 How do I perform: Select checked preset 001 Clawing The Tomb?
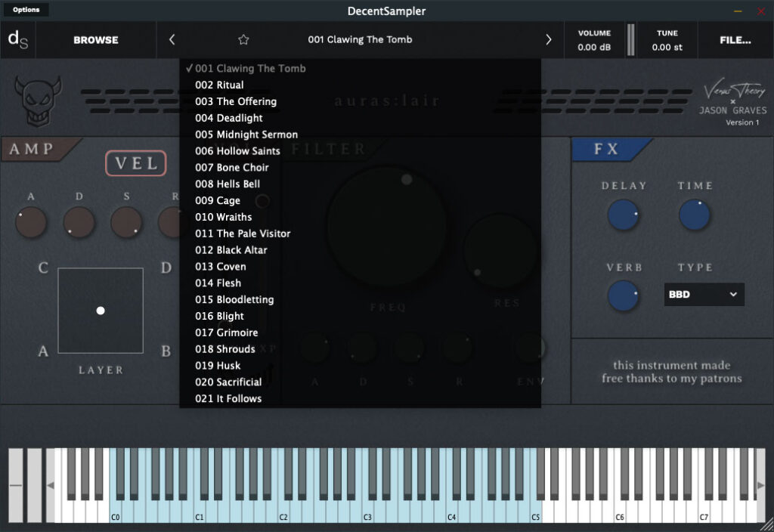[x=361, y=69]
